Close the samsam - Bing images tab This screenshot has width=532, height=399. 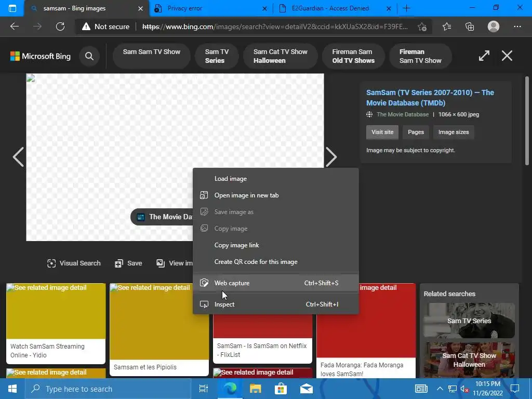click(140, 8)
